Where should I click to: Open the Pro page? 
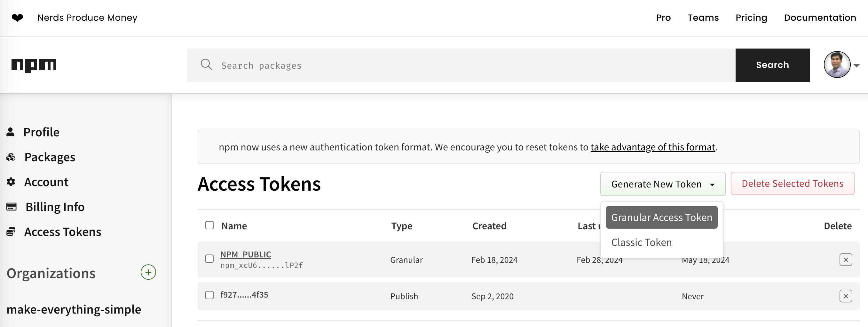coord(663,18)
